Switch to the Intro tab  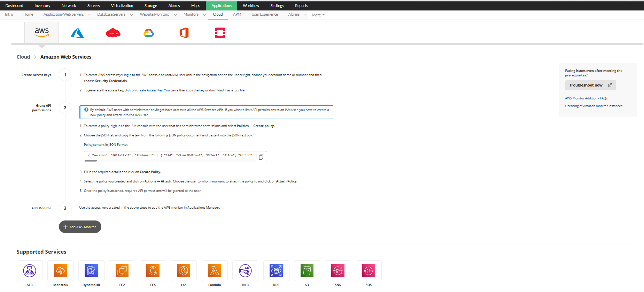click(x=9, y=15)
